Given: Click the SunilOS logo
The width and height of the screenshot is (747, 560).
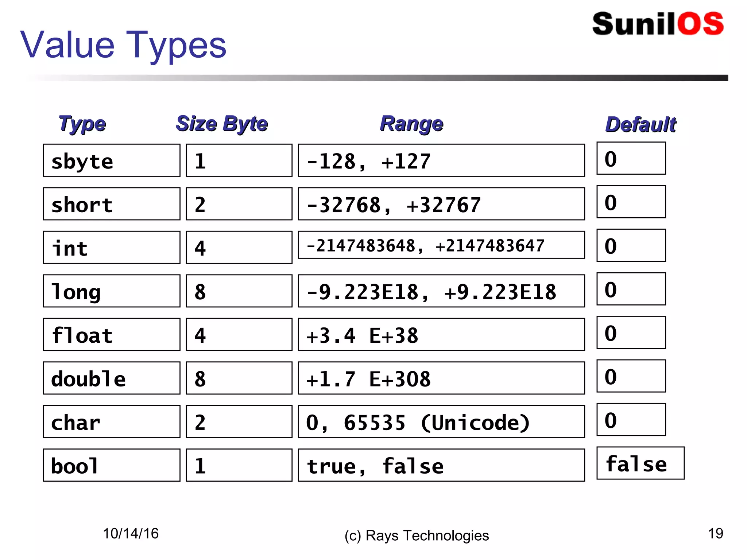Looking at the screenshot, I should (657, 24).
